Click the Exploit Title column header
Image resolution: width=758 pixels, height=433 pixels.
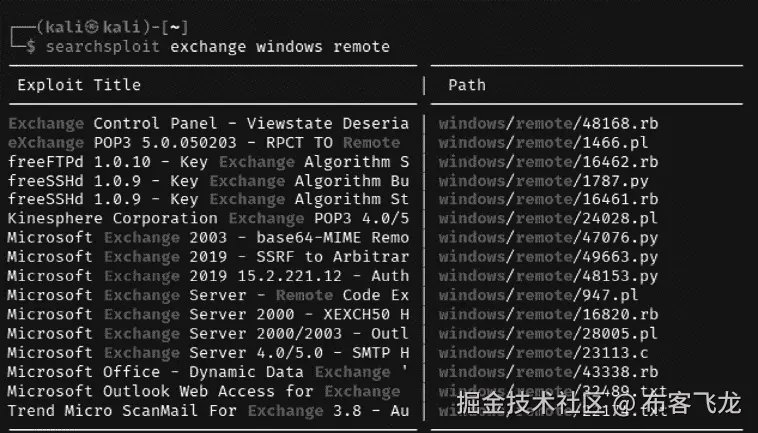click(x=79, y=85)
